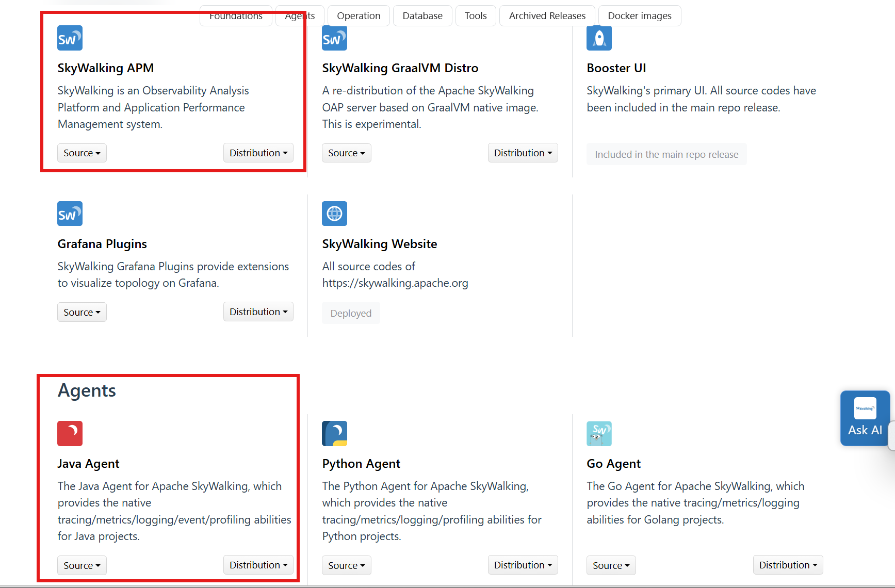Click the Grafana Plugins description paragraph

173,275
